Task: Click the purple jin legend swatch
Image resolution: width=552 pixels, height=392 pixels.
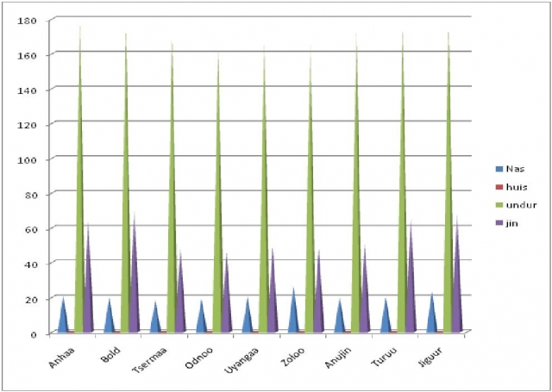Action: pyautogui.click(x=499, y=223)
